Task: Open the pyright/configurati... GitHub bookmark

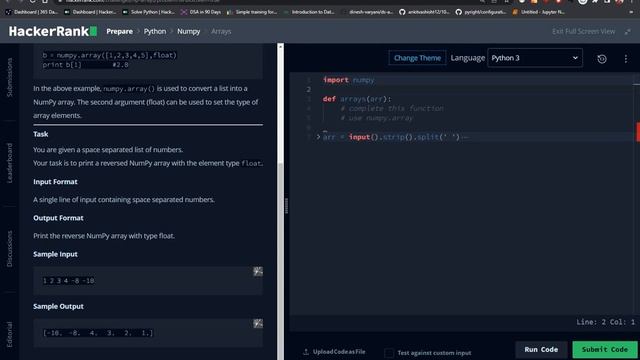Action: (x=481, y=12)
